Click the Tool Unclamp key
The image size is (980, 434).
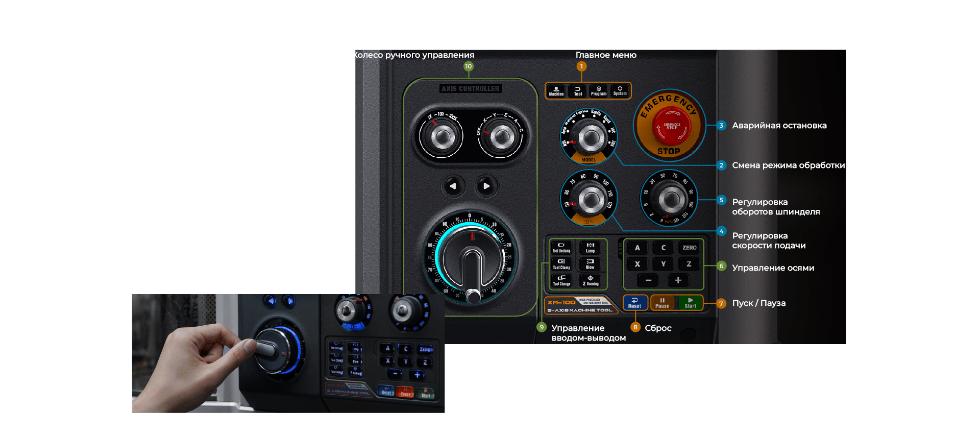(x=561, y=248)
